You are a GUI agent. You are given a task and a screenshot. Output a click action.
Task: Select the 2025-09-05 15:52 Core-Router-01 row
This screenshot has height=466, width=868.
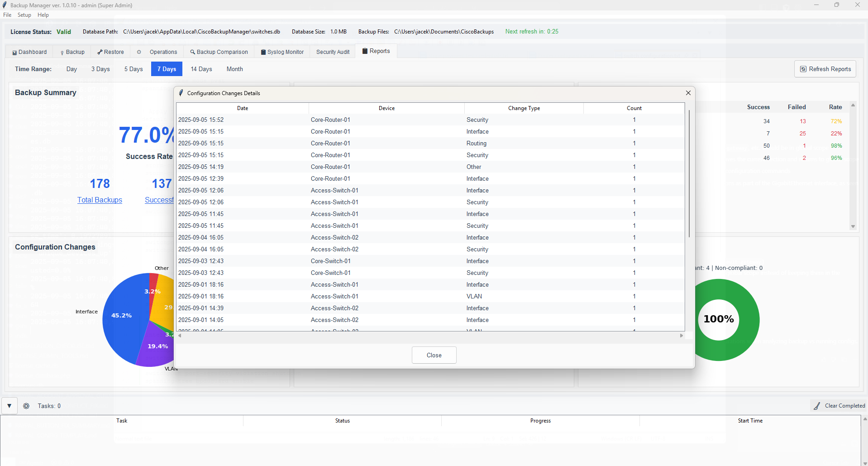click(x=430, y=120)
